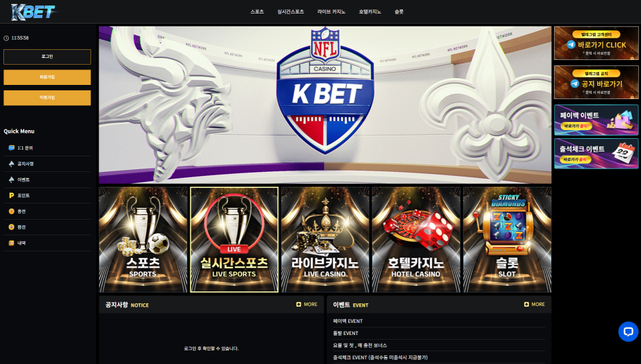The width and height of the screenshot is (641, 364).
Task: Open 내역 history icon in Quick Menu
Action: tap(11, 243)
